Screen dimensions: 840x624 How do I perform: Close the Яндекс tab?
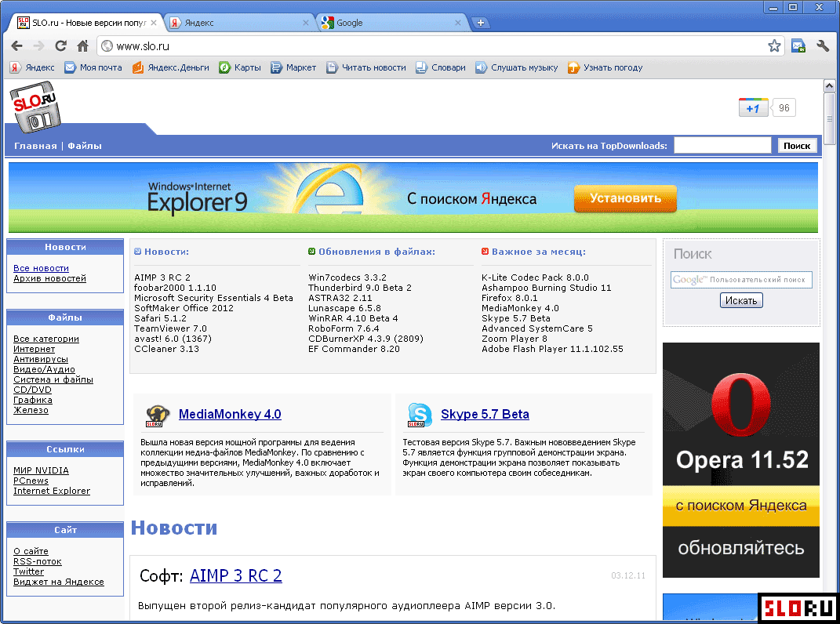pyautogui.click(x=306, y=23)
